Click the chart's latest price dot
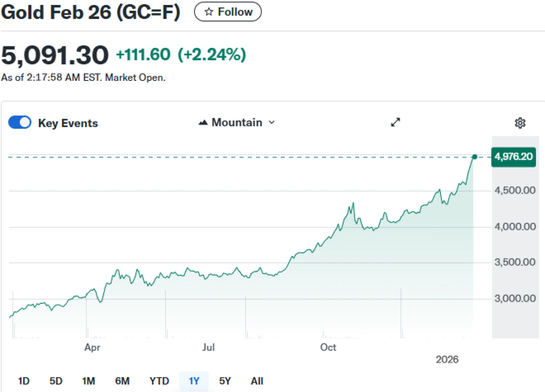 point(474,157)
